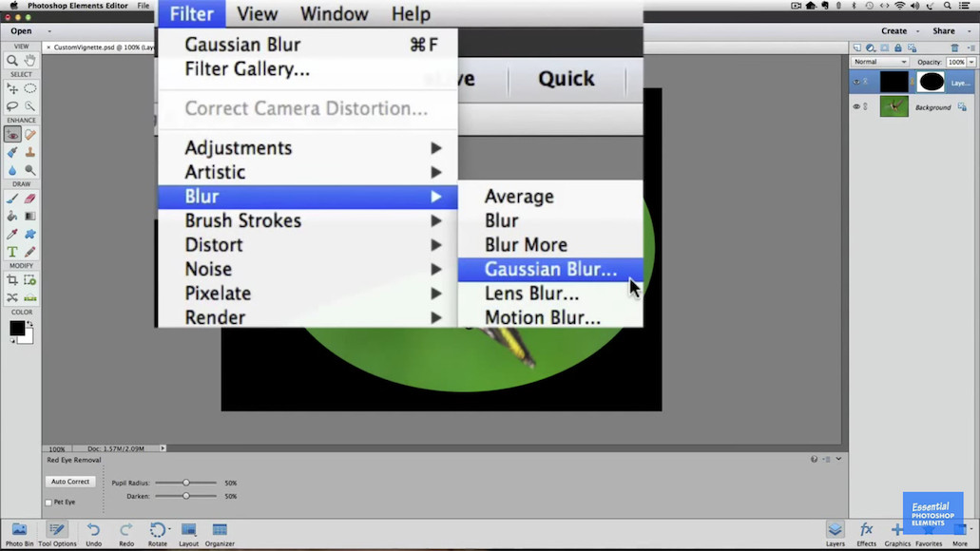The height and width of the screenshot is (551, 980).
Task: Open the Window menu
Action: pos(334,13)
